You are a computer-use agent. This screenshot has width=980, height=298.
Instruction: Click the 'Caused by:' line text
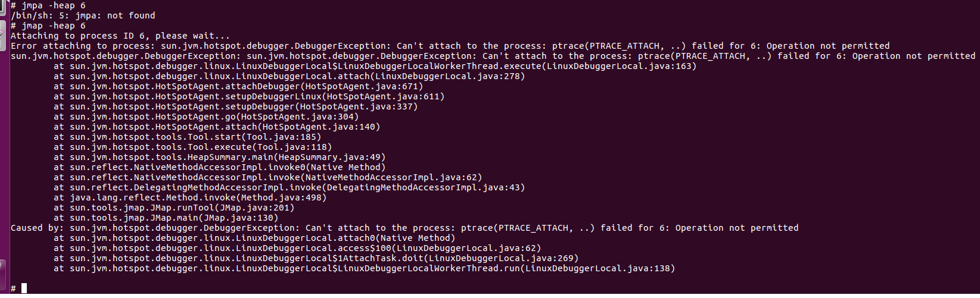click(x=405, y=228)
